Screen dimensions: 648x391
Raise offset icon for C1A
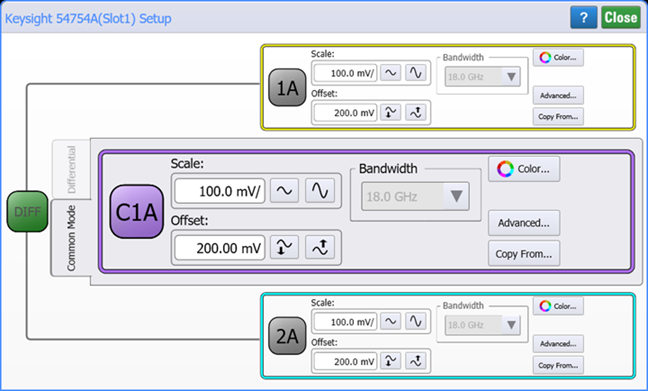pyautogui.click(x=320, y=248)
